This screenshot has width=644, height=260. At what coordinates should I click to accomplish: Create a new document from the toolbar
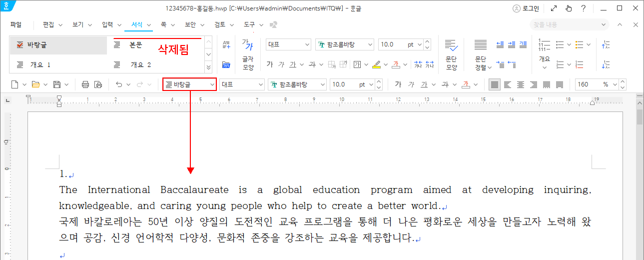click(x=15, y=84)
